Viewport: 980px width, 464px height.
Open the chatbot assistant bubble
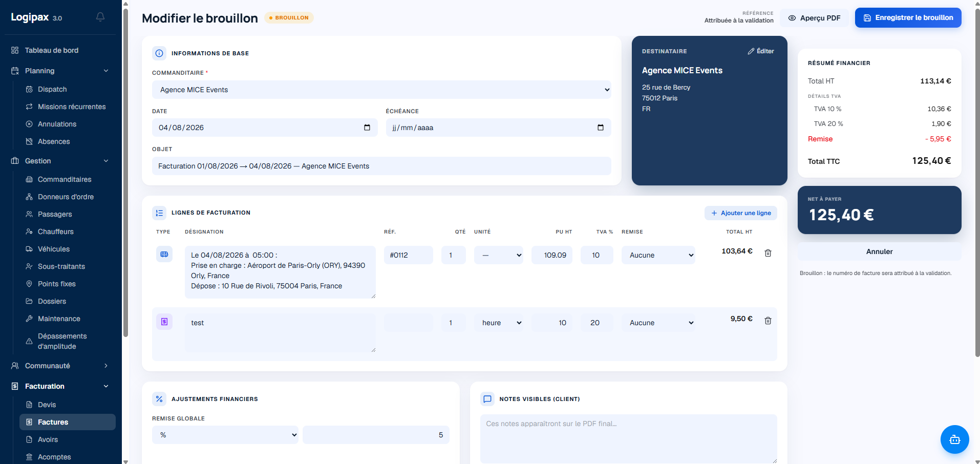(x=954, y=439)
